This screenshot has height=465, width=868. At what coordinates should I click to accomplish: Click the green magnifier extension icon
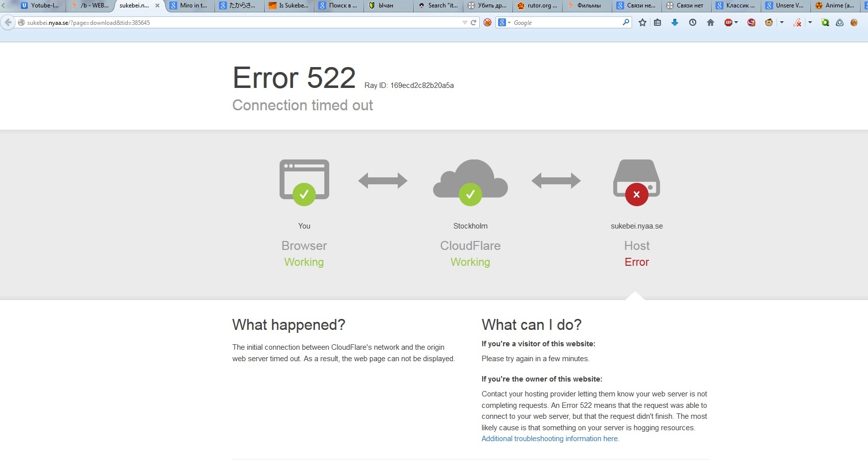coord(825,22)
